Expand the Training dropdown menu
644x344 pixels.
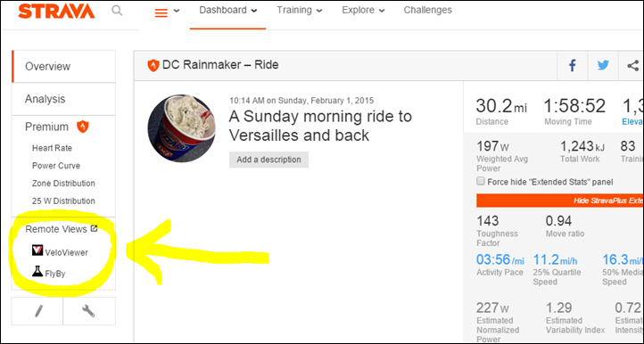[x=300, y=11]
